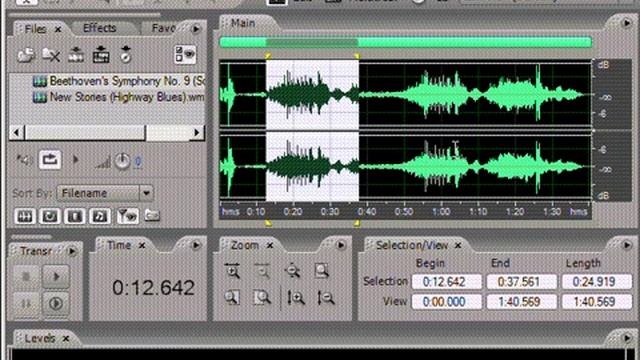Click the folder icon next to file-type filters
Screen dimensions: 640x360
click(x=152, y=215)
